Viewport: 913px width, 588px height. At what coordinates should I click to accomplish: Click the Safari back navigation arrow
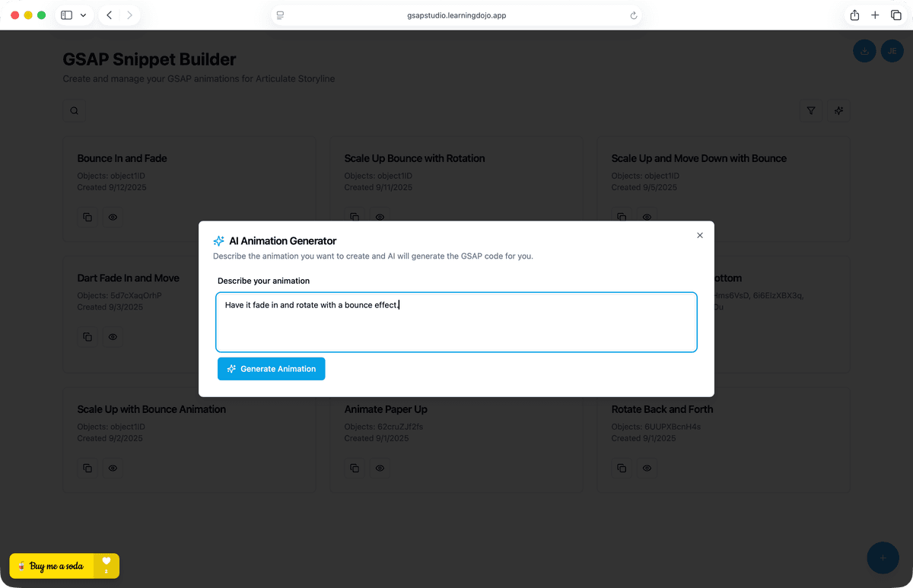[x=110, y=15]
